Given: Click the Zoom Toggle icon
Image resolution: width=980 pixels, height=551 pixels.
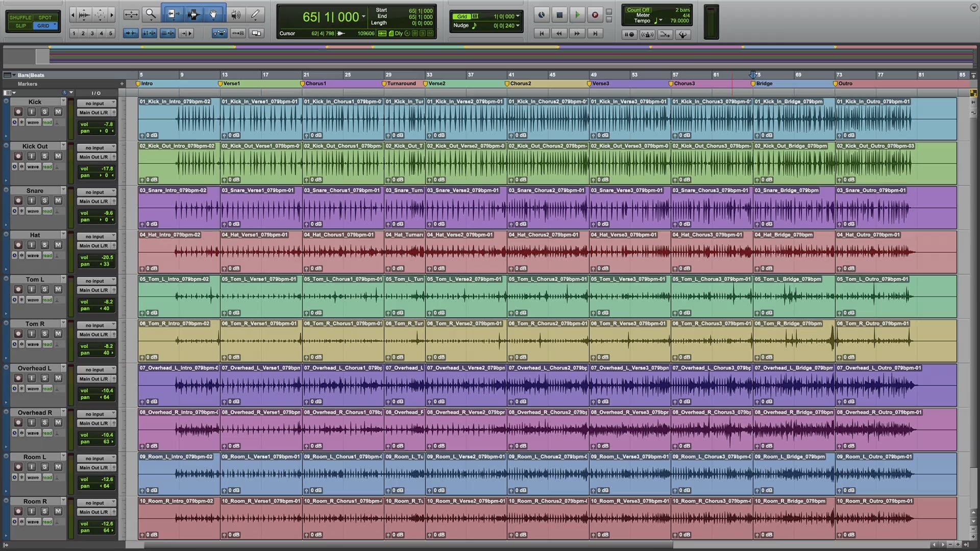Looking at the screenshot, I should coord(131,14).
